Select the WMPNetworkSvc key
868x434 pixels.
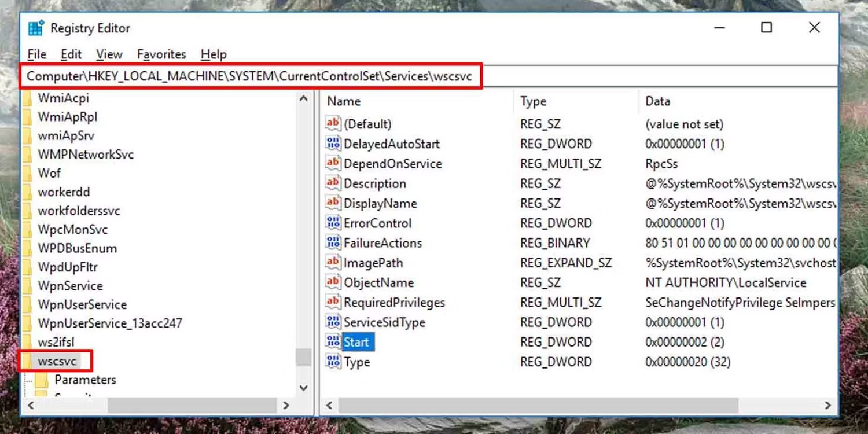point(86,155)
